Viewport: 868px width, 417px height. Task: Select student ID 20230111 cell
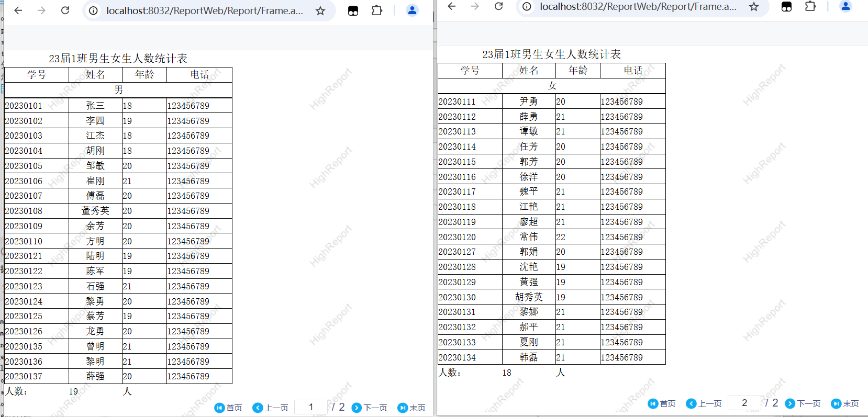point(470,102)
